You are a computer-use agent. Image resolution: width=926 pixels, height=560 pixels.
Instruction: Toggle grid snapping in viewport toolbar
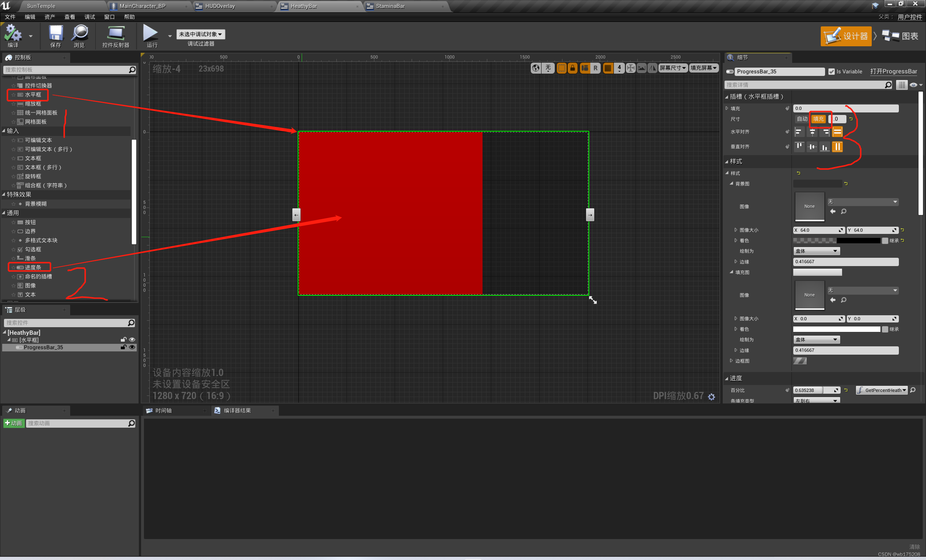[x=608, y=68]
